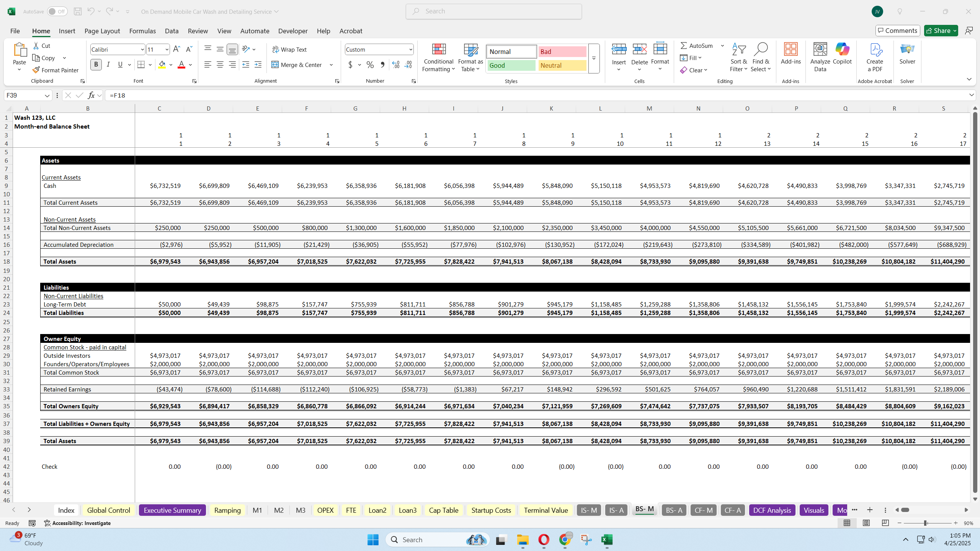Viewport: 980px width, 551px height.
Task: Expand the font size dropdown
Action: click(x=167, y=49)
